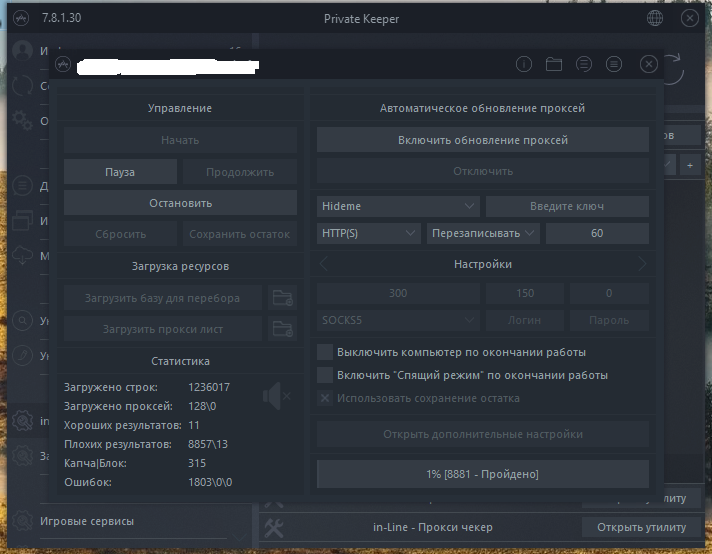Click the 1% progress bar

(x=483, y=473)
